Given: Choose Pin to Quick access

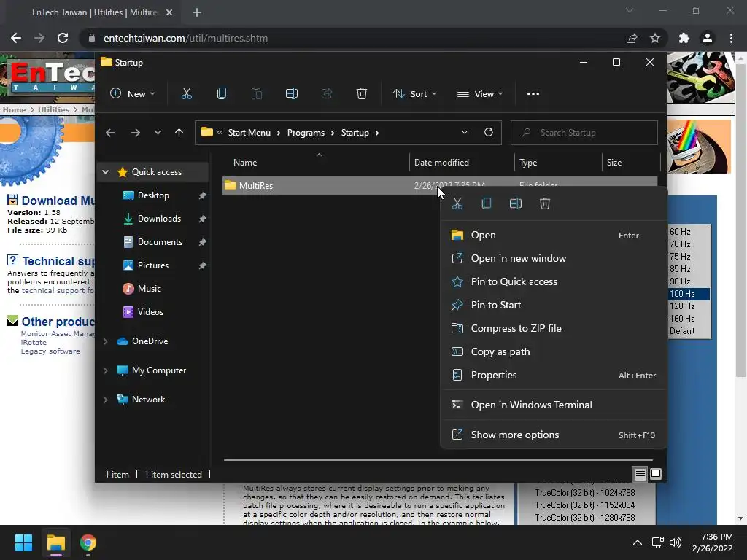Looking at the screenshot, I should [x=553, y=282].
